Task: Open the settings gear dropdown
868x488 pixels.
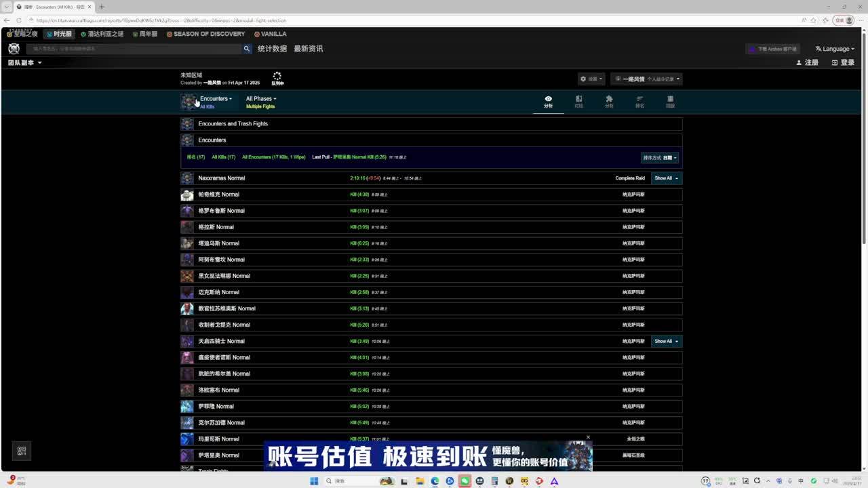Action: 591,79
